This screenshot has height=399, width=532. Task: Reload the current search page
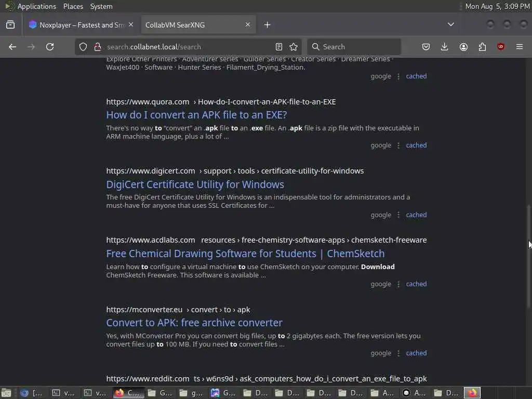[50, 47]
